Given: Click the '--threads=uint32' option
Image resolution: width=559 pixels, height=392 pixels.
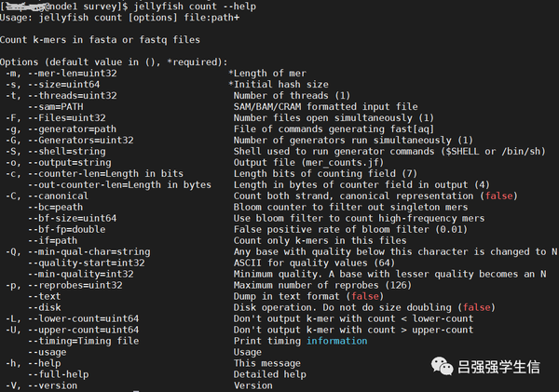Looking at the screenshot, I should point(74,95).
